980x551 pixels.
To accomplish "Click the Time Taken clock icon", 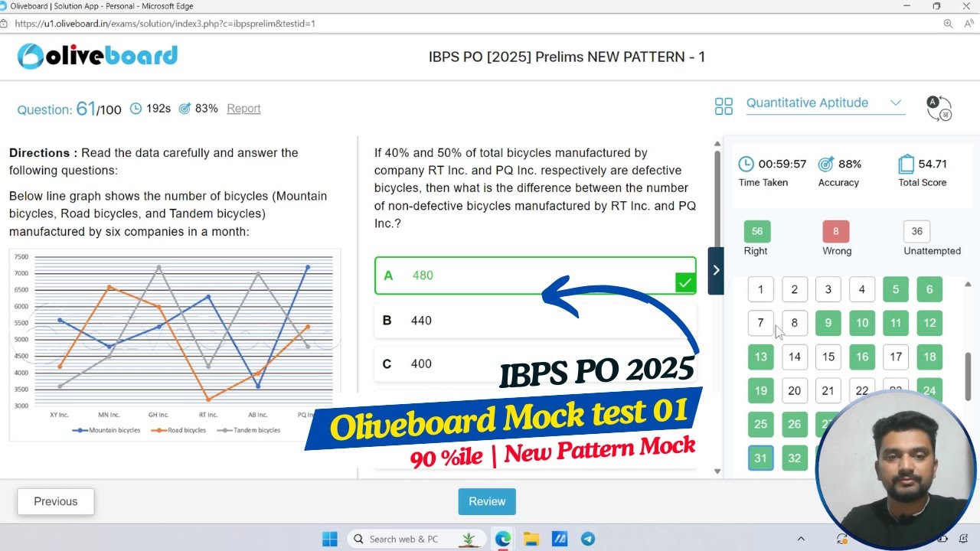I will 746,164.
